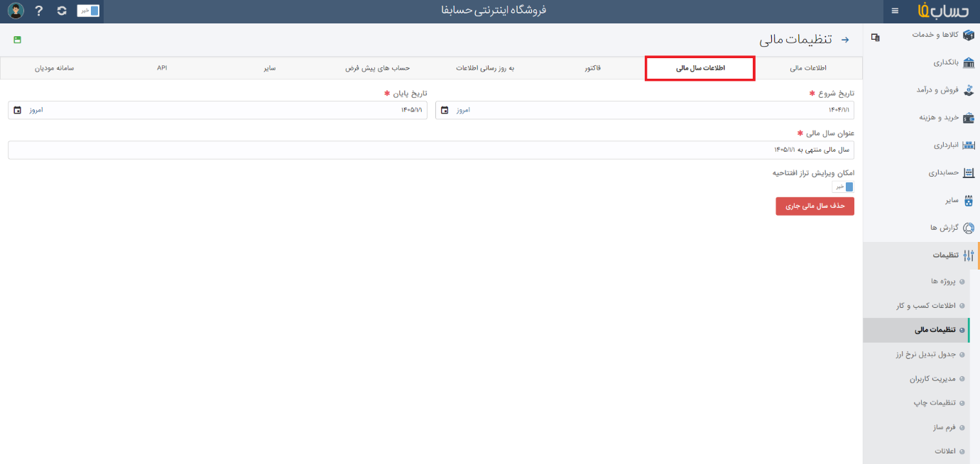980x464 pixels.
Task: Open the user profile avatar
Action: point(16,11)
